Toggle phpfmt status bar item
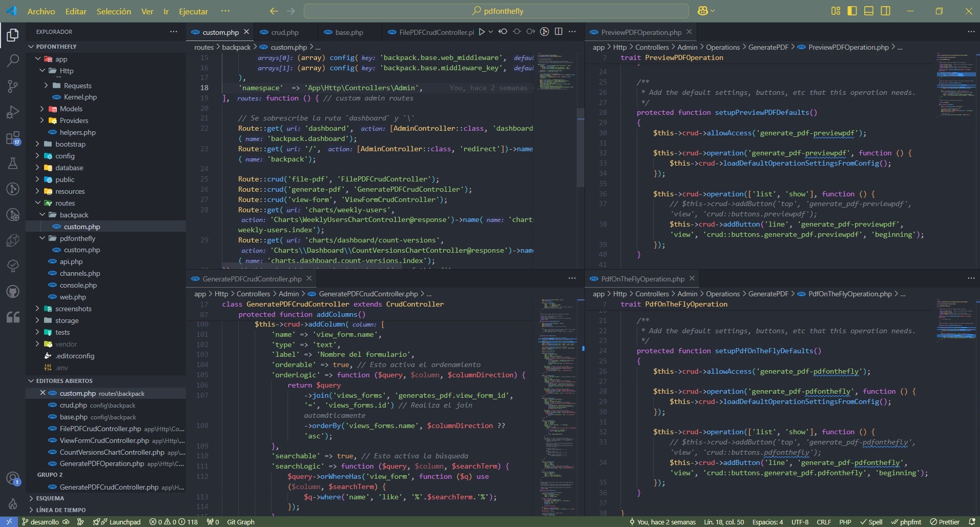 tap(906, 522)
